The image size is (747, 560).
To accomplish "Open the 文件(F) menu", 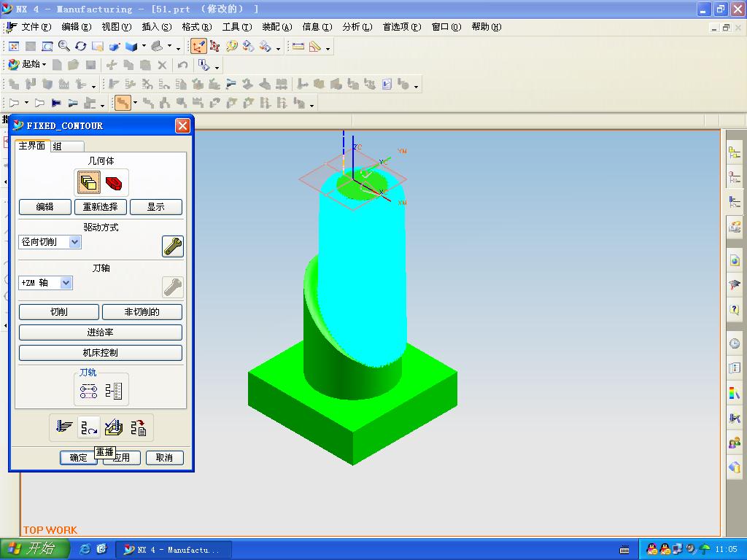I will [x=36, y=27].
